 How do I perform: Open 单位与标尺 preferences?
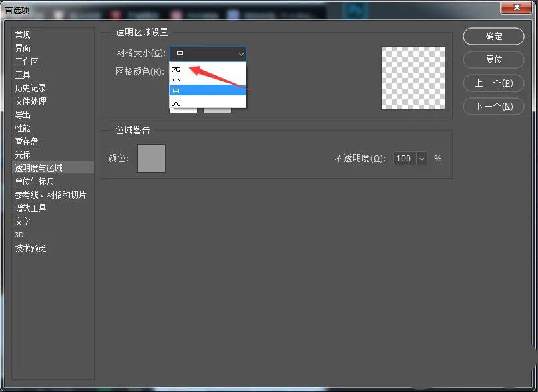(x=35, y=181)
